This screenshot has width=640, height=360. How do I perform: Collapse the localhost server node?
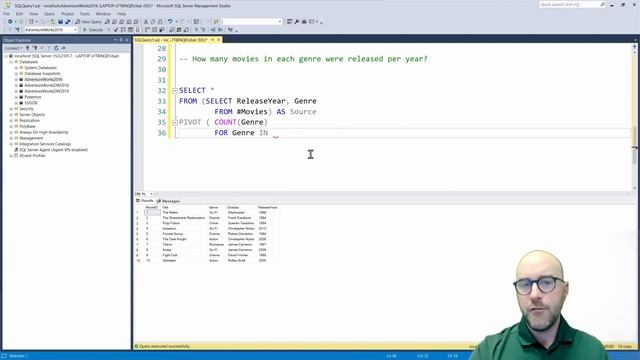pos(6,56)
